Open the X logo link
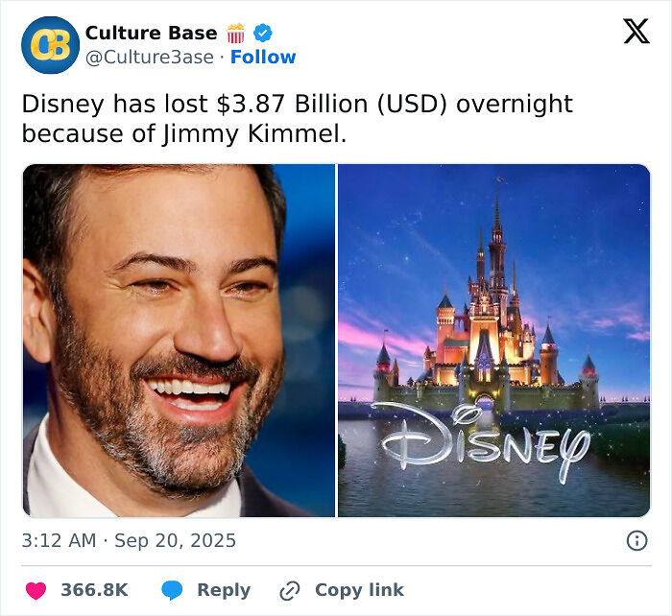 (x=636, y=32)
